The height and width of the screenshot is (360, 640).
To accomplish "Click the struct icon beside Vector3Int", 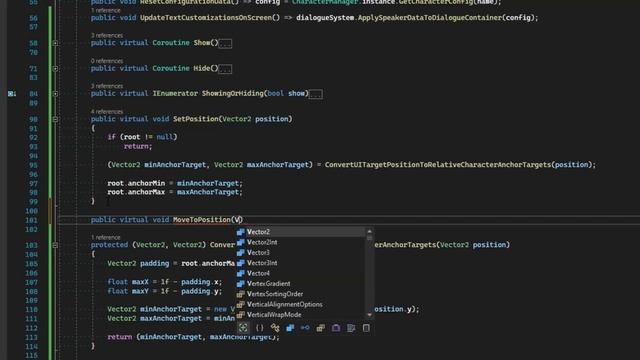I will [x=241, y=263].
